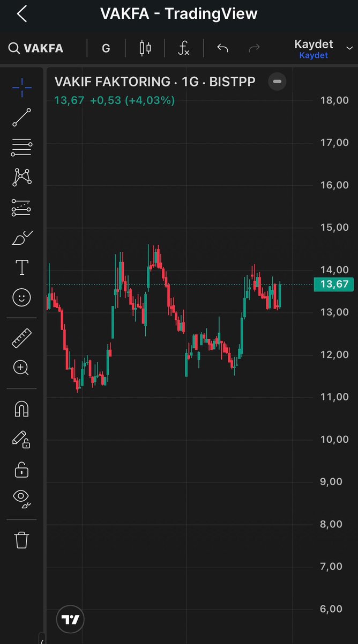358x644 pixels.
Task: Click the TradingView logo badge
Action: tap(70, 620)
